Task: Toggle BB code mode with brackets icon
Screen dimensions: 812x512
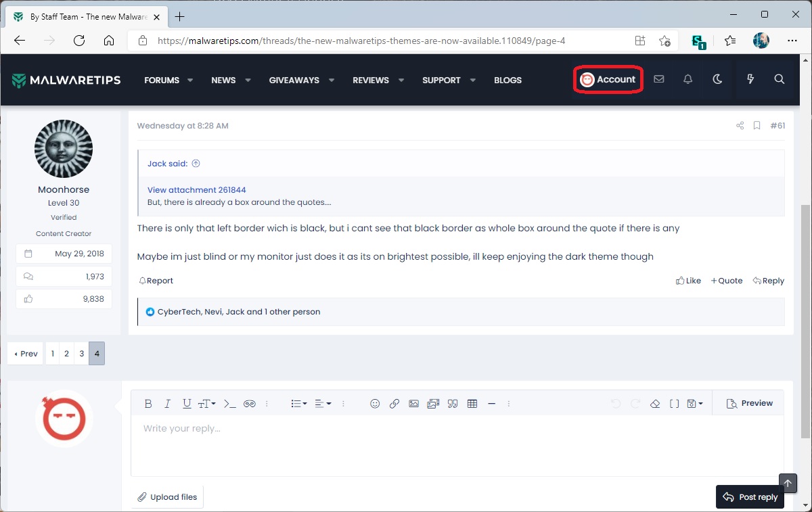Action: point(674,404)
